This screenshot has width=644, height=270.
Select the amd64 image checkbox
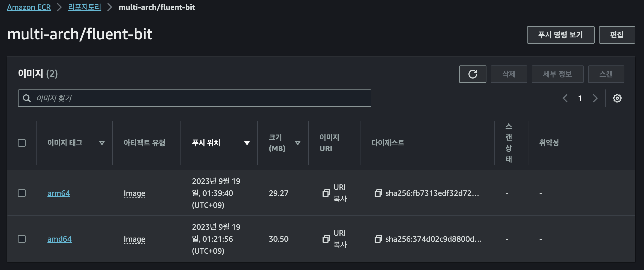pos(22,239)
